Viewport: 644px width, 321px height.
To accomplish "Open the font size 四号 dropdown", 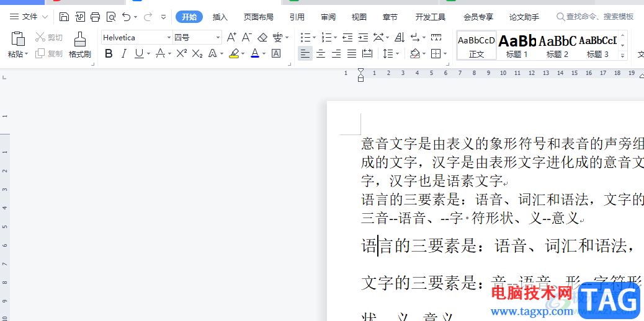I will 218,38.
